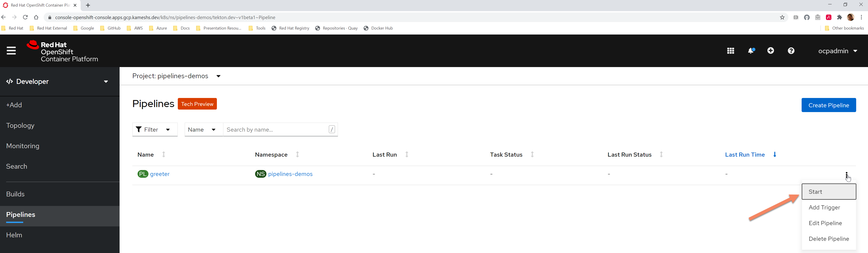The height and width of the screenshot is (253, 868).
Task: Go to the browser home page
Action: [36, 17]
